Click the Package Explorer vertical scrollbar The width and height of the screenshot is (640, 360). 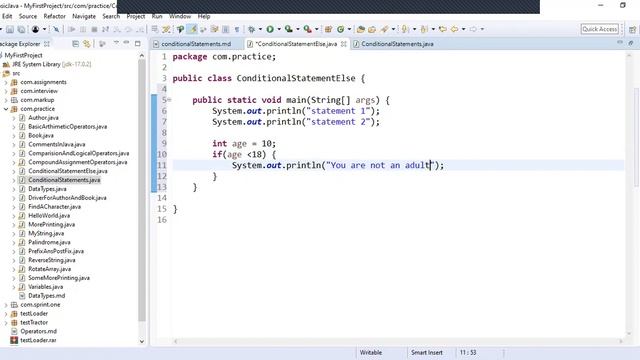(142, 190)
